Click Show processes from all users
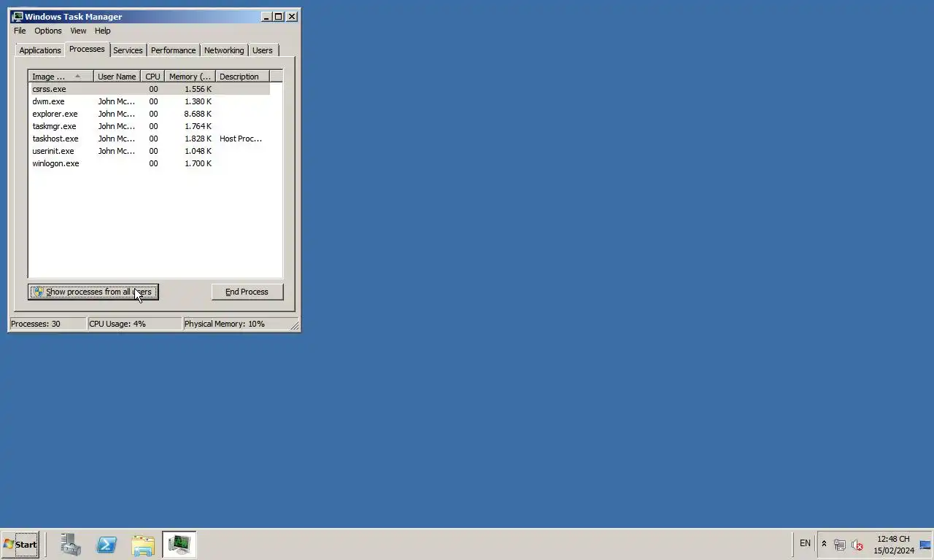Screen dimensions: 934x560 [x=93, y=292]
